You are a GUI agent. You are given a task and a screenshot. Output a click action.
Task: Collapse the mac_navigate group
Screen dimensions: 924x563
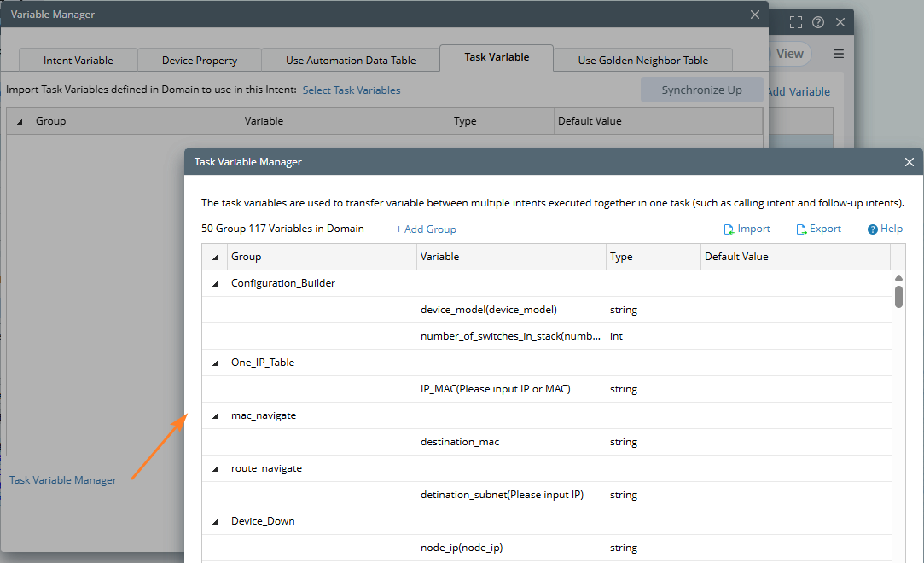point(215,415)
